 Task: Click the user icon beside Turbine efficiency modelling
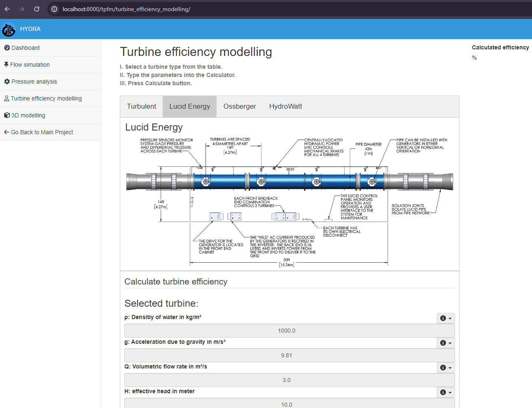[7, 98]
